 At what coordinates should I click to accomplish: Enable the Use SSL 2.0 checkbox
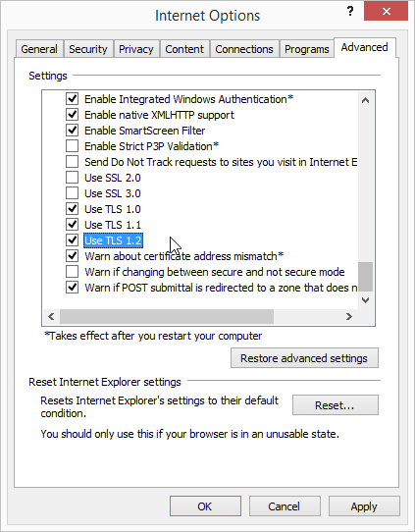pyautogui.click(x=72, y=178)
